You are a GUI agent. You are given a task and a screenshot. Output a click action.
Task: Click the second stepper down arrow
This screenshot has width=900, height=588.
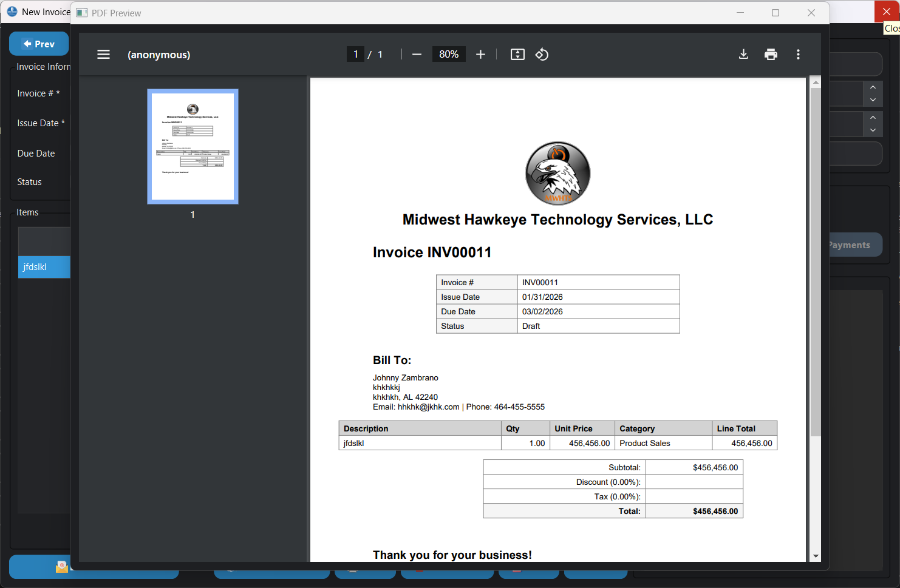[x=873, y=129]
